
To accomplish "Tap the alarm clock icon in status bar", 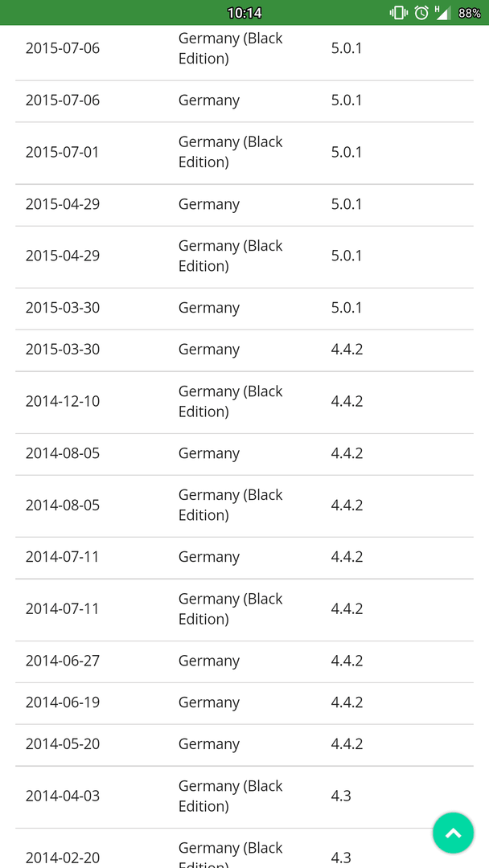I will tap(421, 13).
